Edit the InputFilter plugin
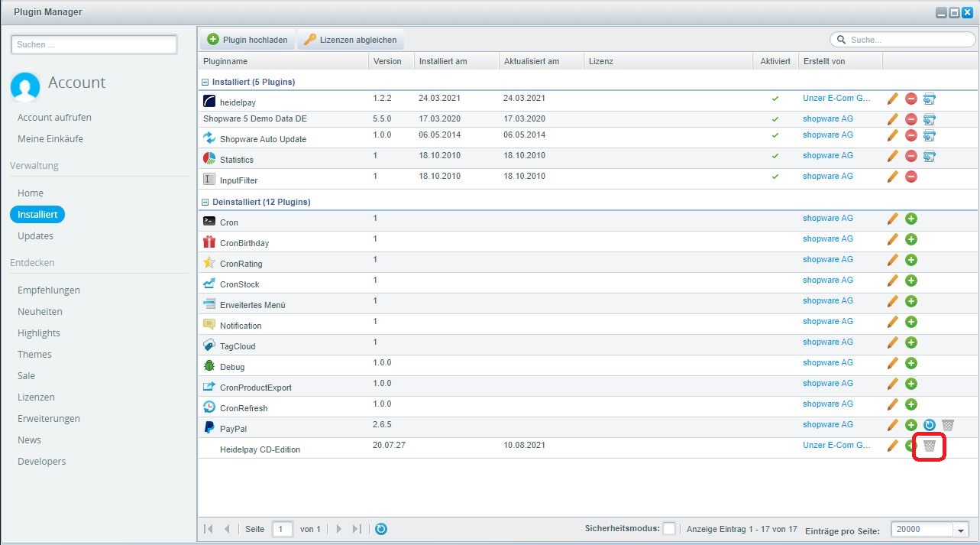This screenshot has height=545, width=980. (x=892, y=177)
